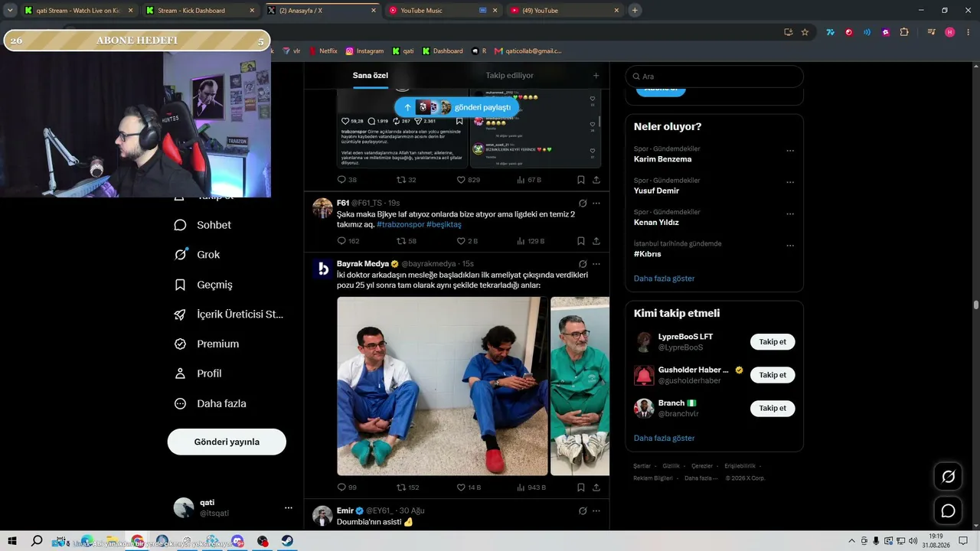Switch to the YouTube Music browser tab
Screen dimensions: 980x551
tap(442, 10)
